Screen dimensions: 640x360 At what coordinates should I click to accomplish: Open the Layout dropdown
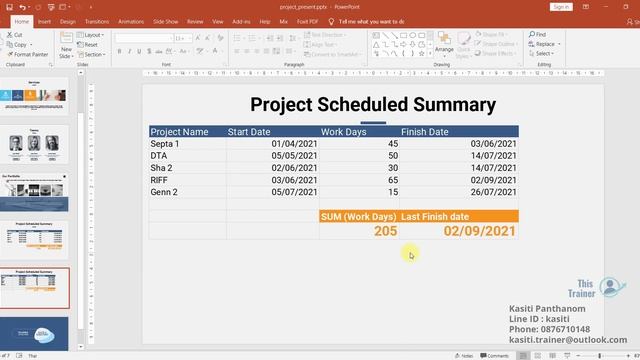[x=91, y=35]
